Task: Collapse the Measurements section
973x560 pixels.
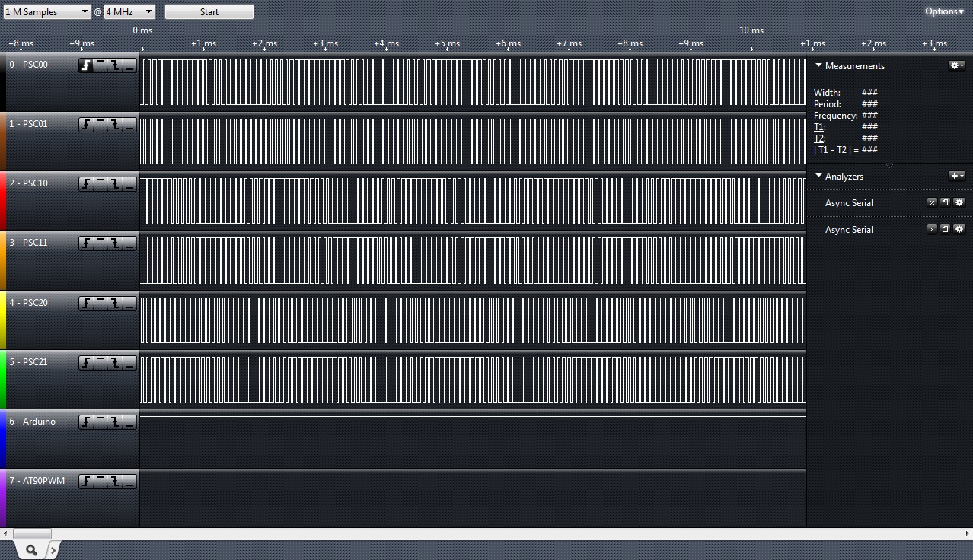Action: click(x=819, y=66)
